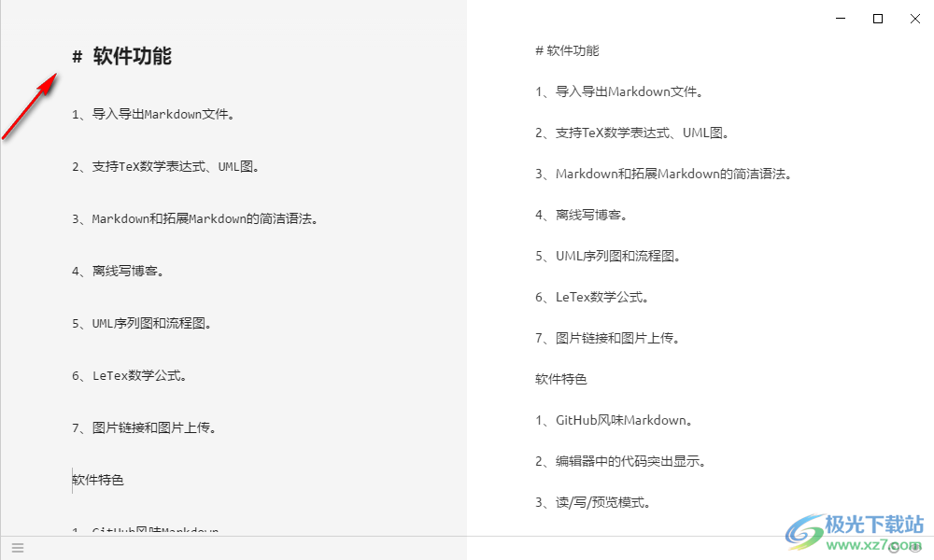Click editor line '6、LeTex数学公式。'

130,376
